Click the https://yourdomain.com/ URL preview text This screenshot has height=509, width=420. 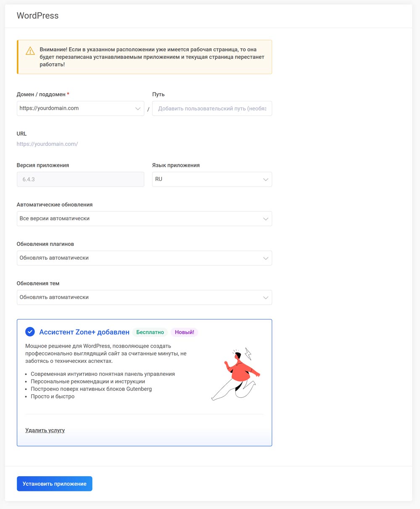[x=47, y=144]
